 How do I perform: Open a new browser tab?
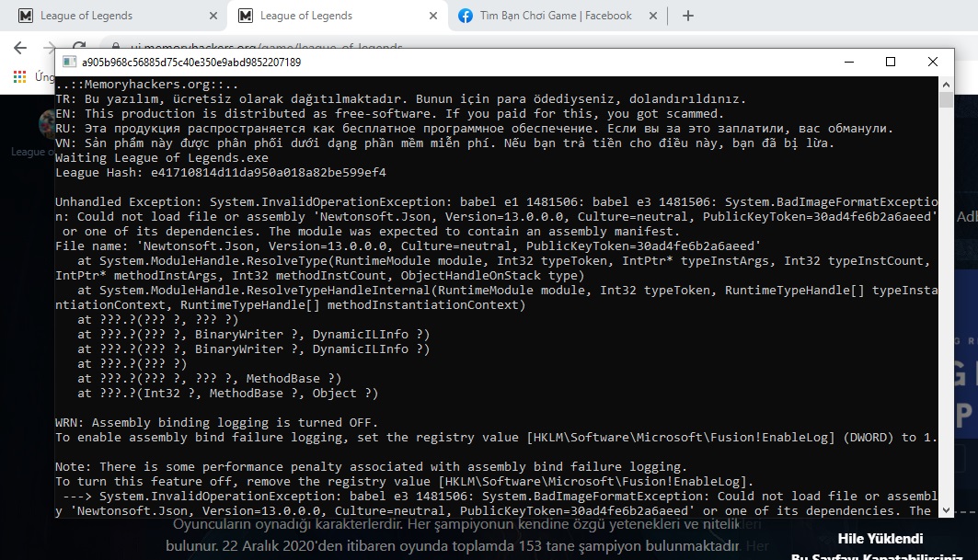[688, 16]
